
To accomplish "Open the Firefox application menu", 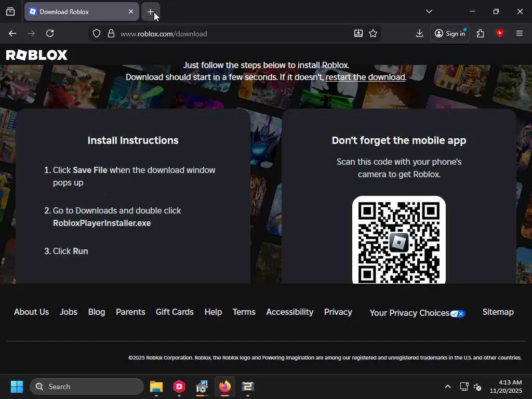I will pyautogui.click(x=519, y=33).
